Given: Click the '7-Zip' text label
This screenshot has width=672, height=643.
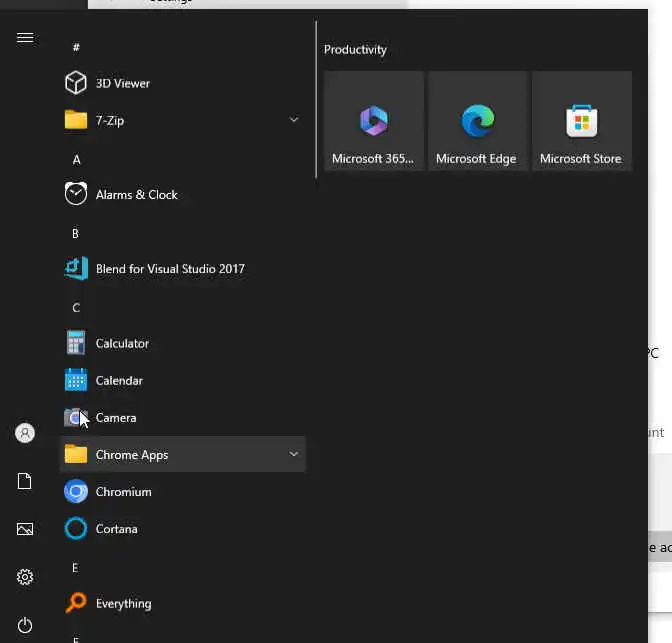Looking at the screenshot, I should pyautogui.click(x=110, y=120).
